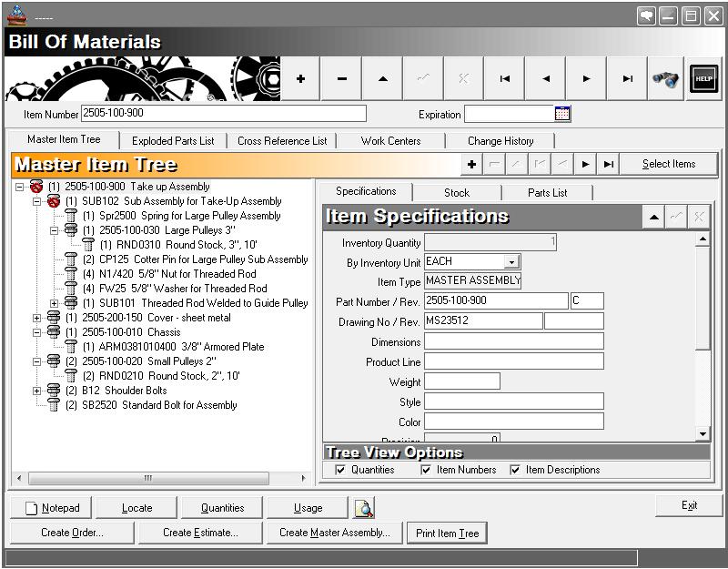Click the Drawing No field
The image size is (728, 569).
point(482,321)
